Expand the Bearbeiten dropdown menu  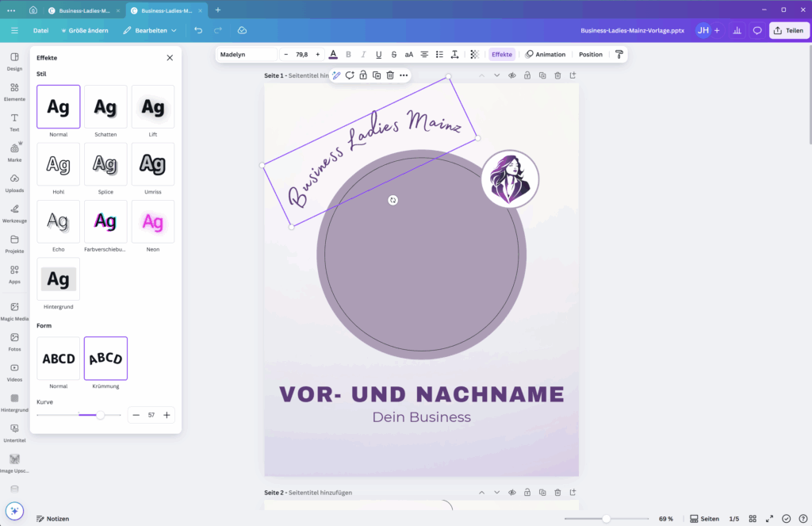tap(150, 30)
